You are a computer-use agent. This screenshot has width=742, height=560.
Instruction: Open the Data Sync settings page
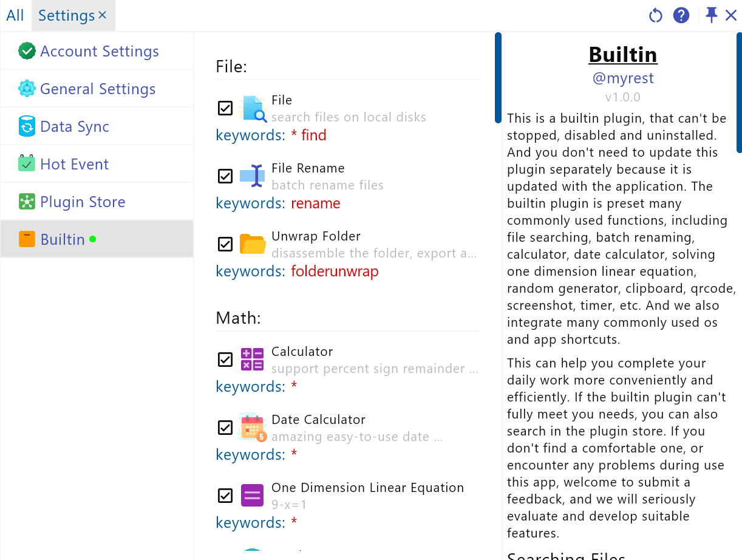click(x=75, y=127)
